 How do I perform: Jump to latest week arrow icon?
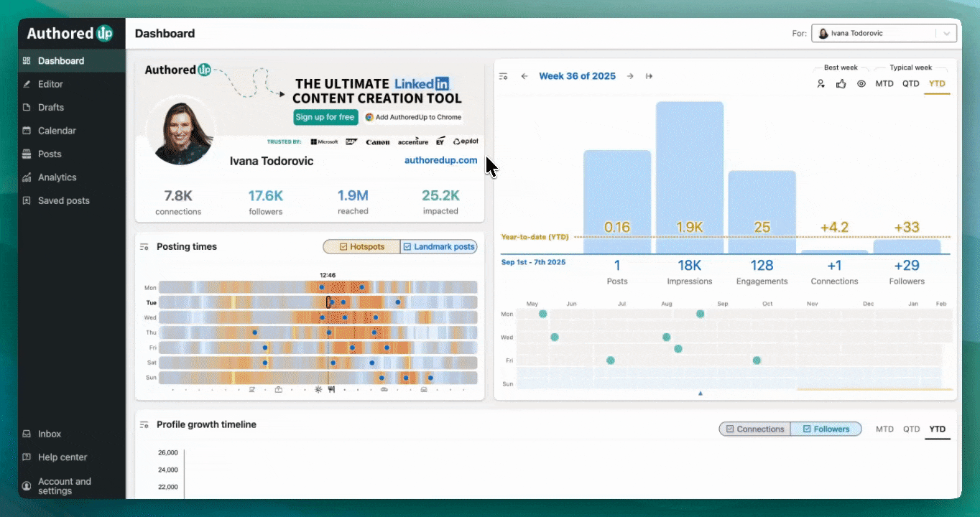click(649, 76)
